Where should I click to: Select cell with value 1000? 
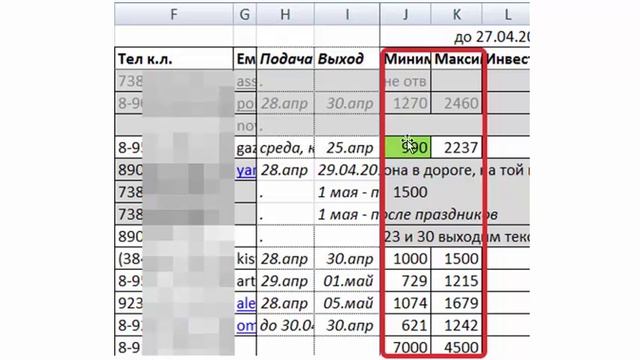(407, 259)
